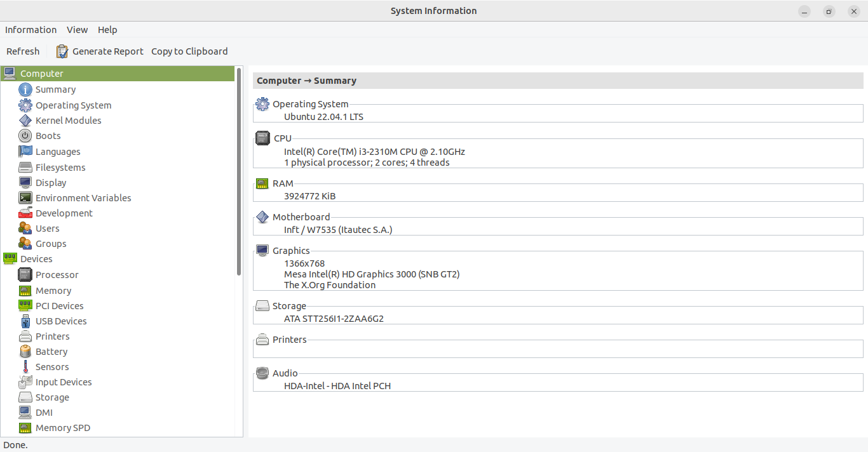
Task: Open the USB Devices entry
Action: click(61, 321)
